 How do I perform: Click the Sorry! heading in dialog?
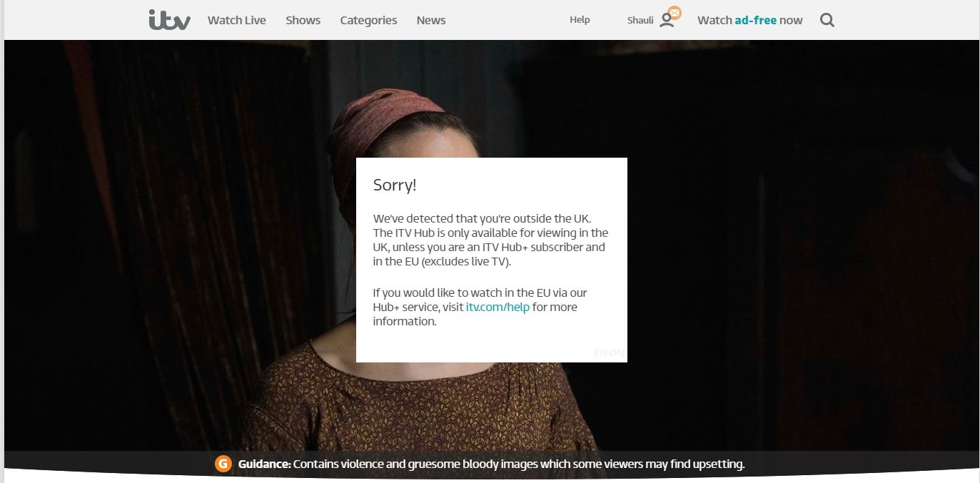(395, 185)
